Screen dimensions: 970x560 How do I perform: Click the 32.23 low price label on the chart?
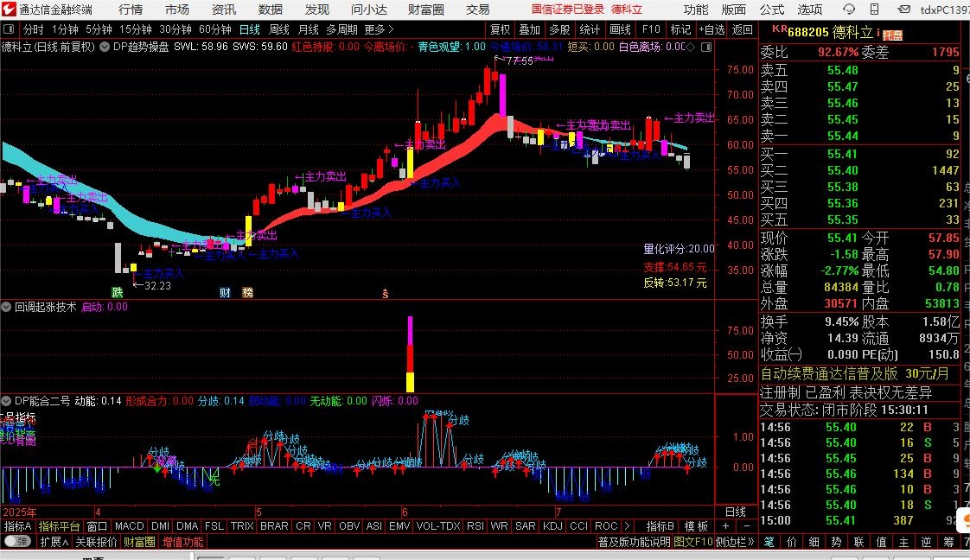[157, 285]
